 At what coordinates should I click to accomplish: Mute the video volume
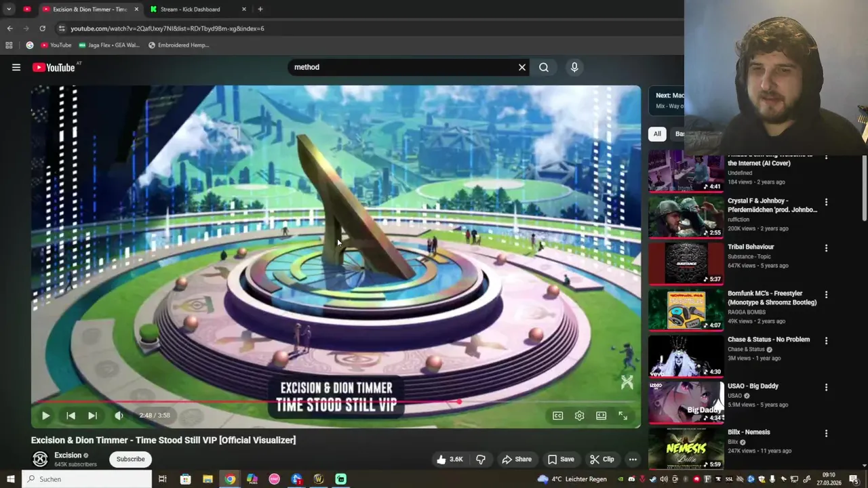[119, 415]
